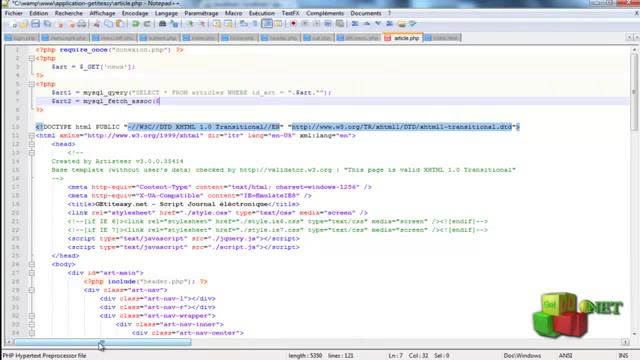Viewport: 640px width, 360px height.
Task: Print the document using printer icon
Action: click(82, 24)
